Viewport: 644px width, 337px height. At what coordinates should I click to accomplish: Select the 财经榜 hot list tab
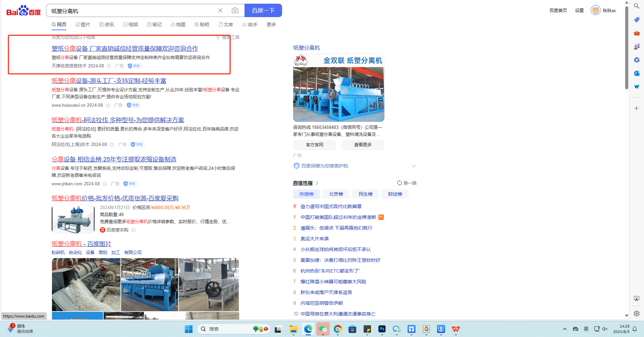[395, 194]
